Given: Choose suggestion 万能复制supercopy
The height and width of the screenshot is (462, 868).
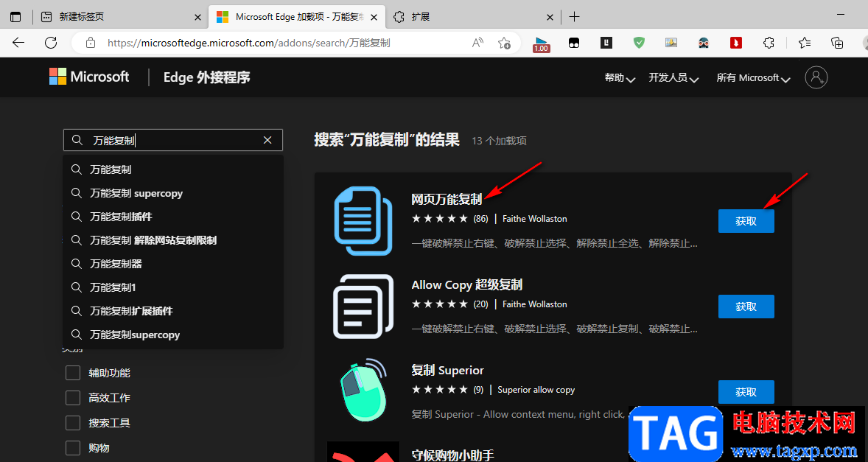Looking at the screenshot, I should [173, 335].
